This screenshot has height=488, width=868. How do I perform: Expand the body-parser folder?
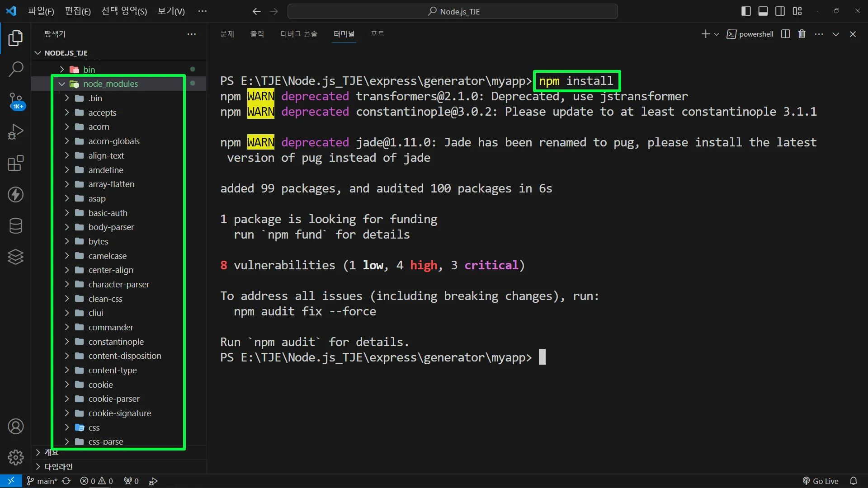pos(111,227)
